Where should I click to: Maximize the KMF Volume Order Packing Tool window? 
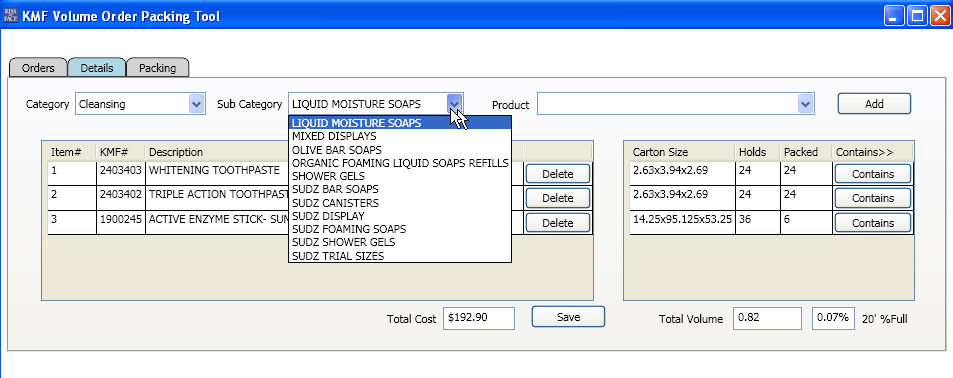click(916, 16)
